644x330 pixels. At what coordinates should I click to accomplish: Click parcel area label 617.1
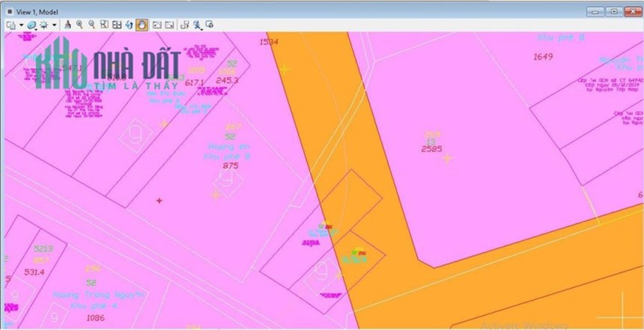[x=194, y=83]
